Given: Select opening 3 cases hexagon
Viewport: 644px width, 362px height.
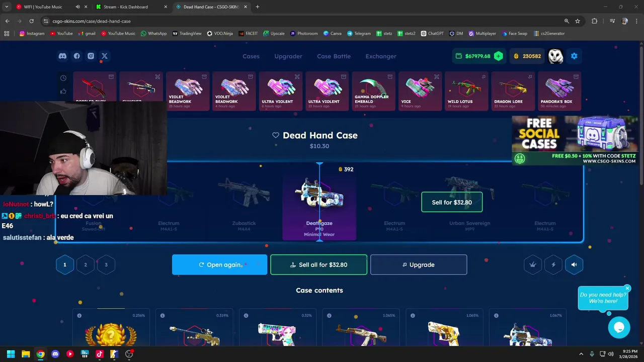Looking at the screenshot, I should click(106, 264).
